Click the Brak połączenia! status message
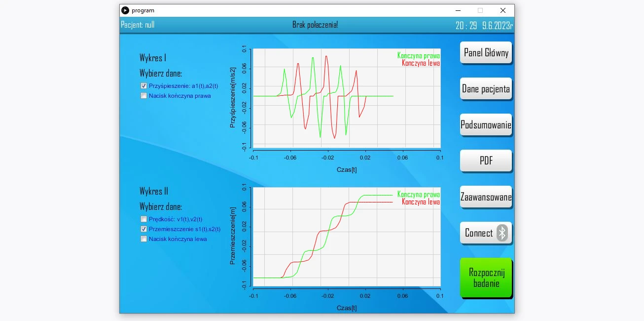 (315, 25)
